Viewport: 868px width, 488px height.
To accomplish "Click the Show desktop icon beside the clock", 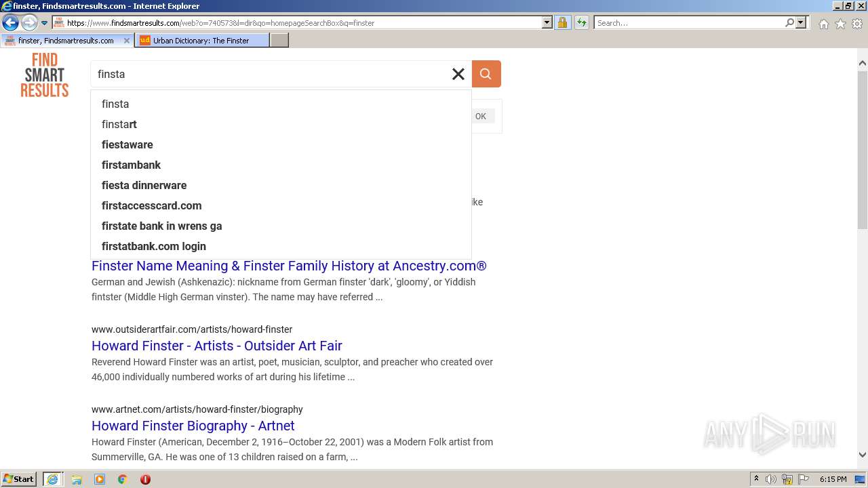I will (x=860, y=479).
